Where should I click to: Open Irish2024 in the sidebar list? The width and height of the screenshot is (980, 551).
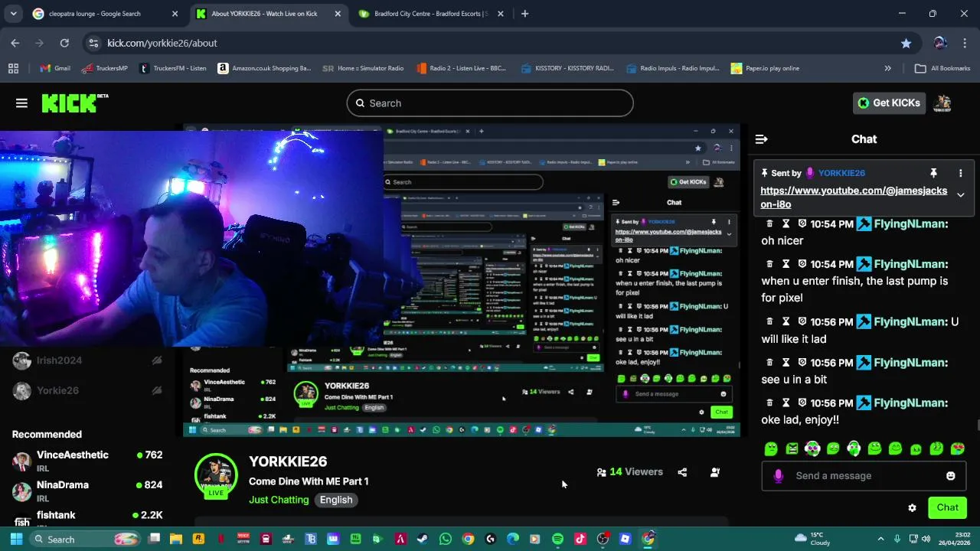point(87,360)
